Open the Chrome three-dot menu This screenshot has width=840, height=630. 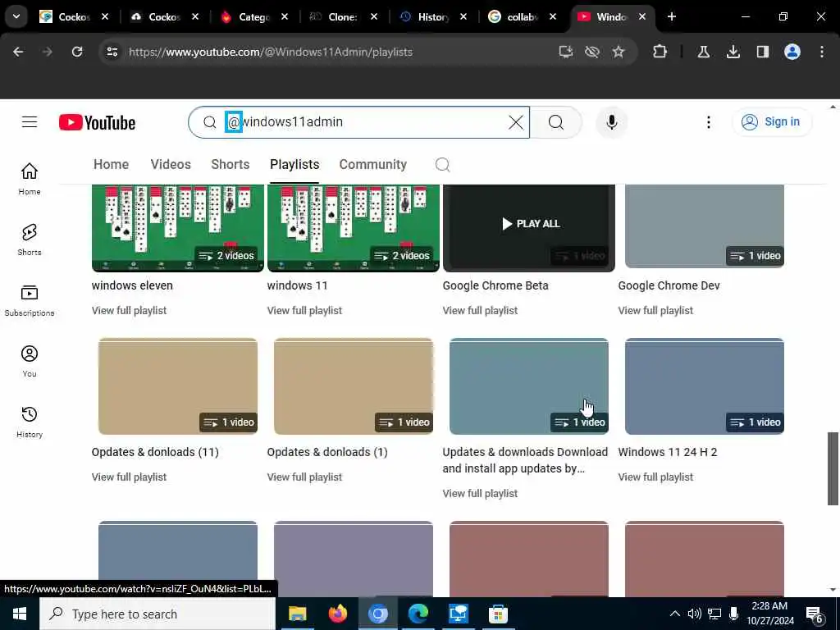(x=822, y=52)
